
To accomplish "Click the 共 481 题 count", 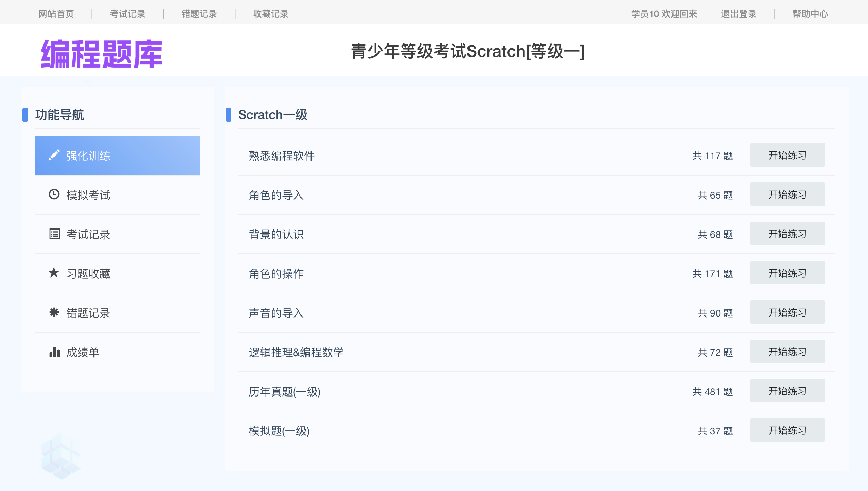I will pyautogui.click(x=713, y=392).
